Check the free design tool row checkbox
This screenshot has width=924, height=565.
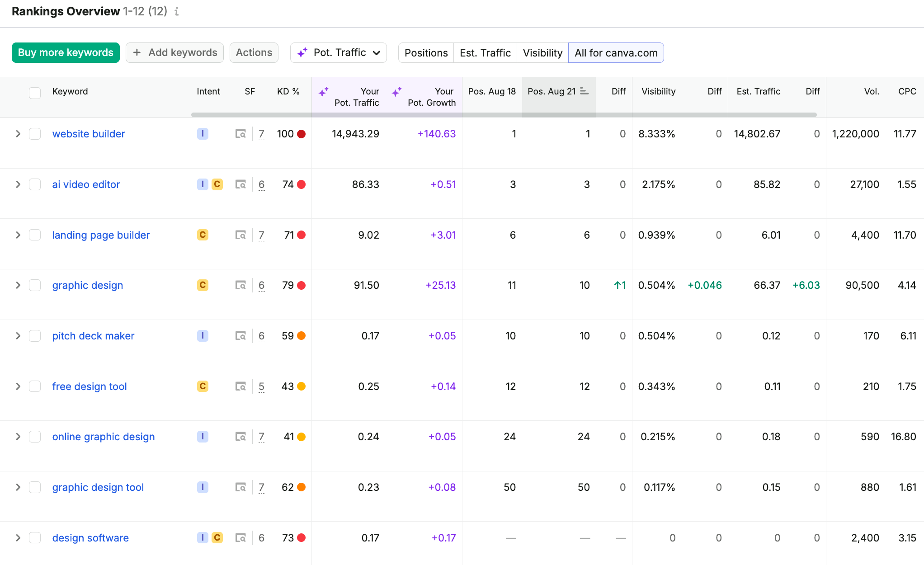point(35,386)
